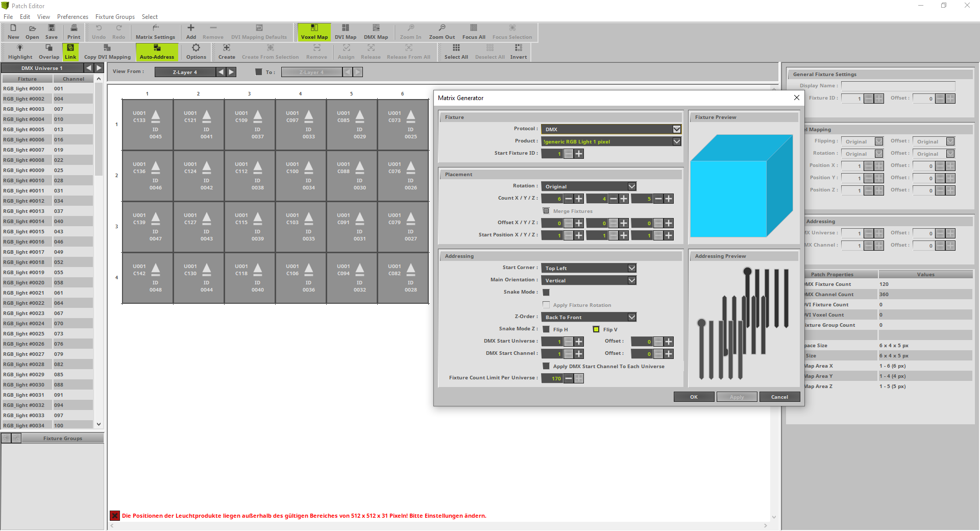The image size is (980, 531).
Task: Open the Z-Order dropdown
Action: (x=589, y=317)
